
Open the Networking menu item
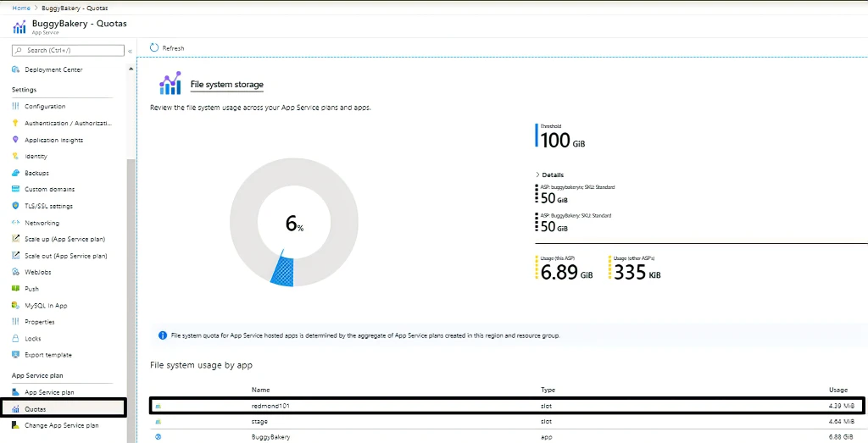tap(42, 223)
